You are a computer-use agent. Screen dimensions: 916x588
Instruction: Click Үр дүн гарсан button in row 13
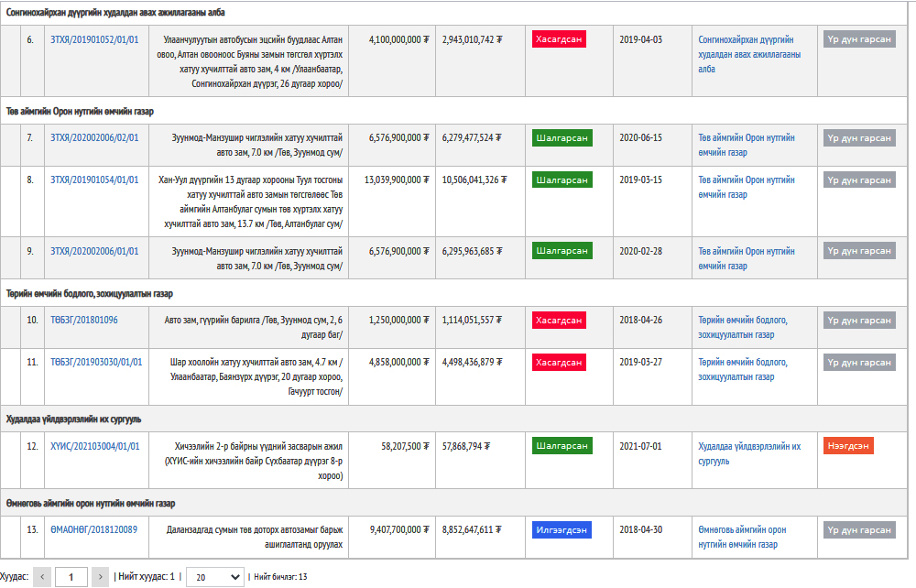coord(858,529)
